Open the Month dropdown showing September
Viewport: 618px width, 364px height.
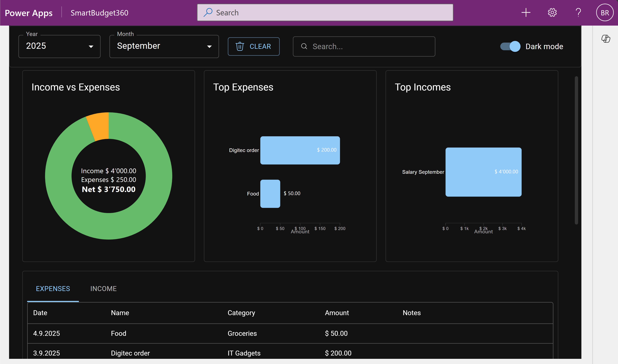[164, 46]
